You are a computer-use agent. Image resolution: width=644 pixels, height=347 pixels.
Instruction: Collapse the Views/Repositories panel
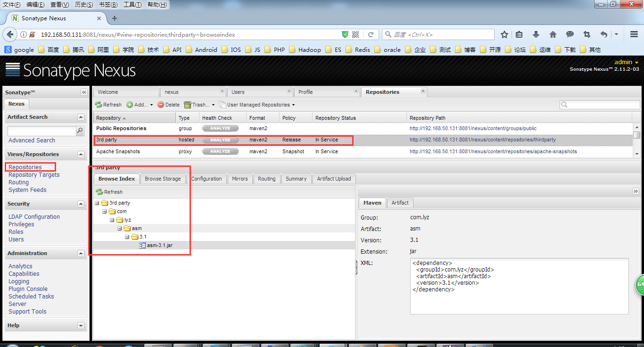(x=81, y=154)
